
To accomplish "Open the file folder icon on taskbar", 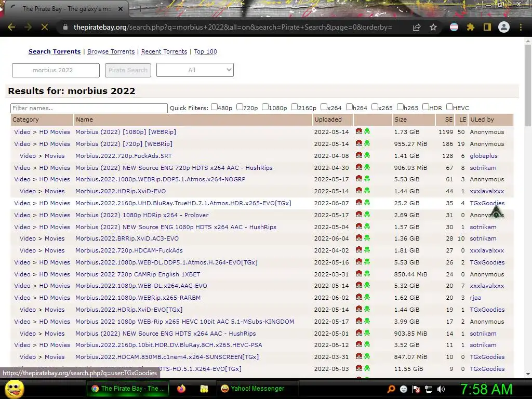I will [x=204, y=389].
